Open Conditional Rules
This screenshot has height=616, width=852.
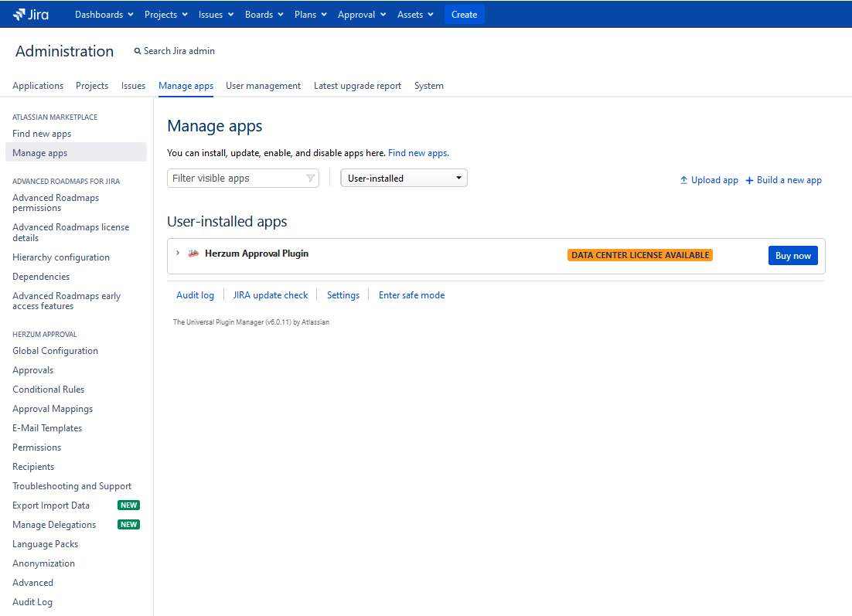pos(49,390)
